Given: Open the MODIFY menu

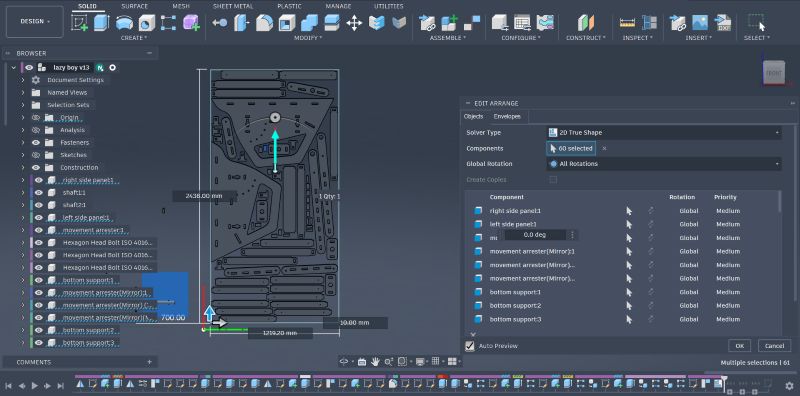Looking at the screenshot, I should (308, 38).
